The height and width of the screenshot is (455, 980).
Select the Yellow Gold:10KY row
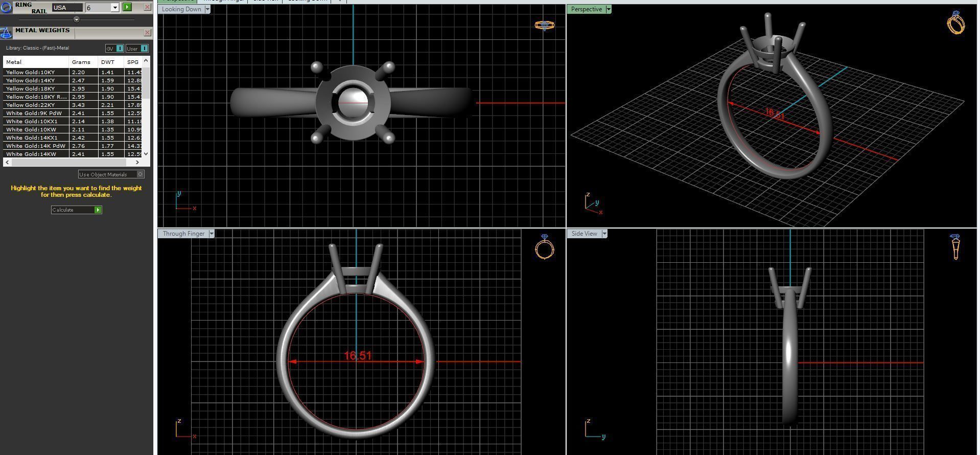[x=73, y=72]
